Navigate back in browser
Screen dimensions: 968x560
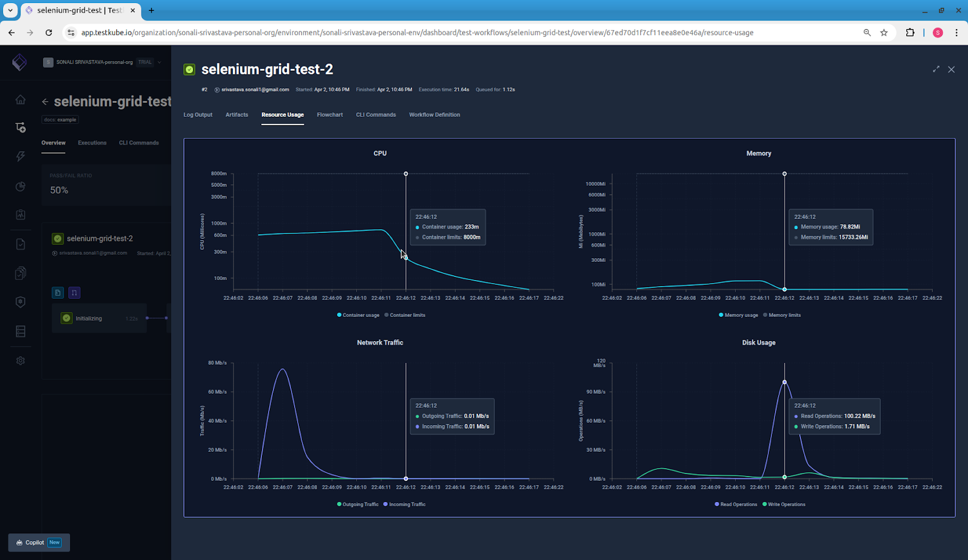pyautogui.click(x=11, y=33)
